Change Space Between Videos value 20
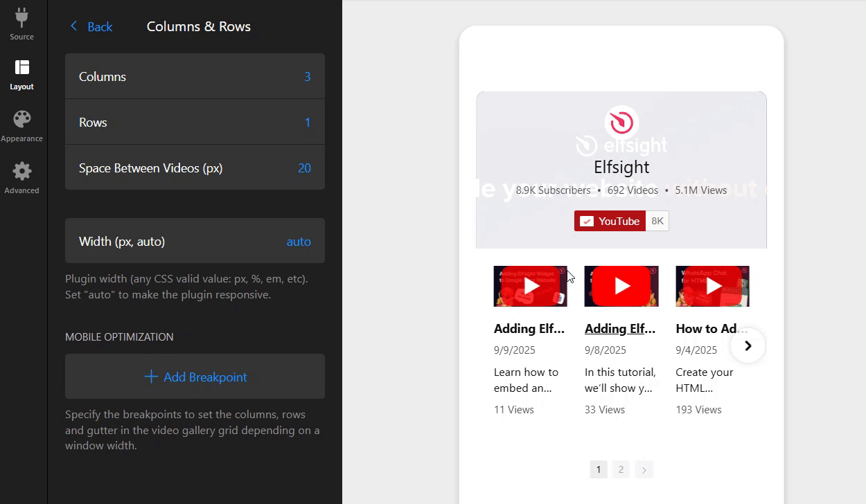 pos(303,168)
